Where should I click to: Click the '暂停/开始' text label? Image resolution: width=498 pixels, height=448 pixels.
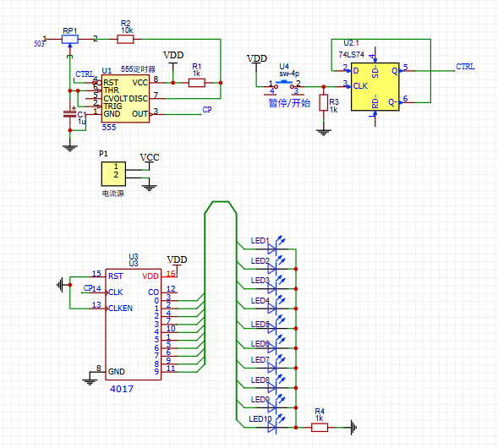pyautogui.click(x=289, y=103)
